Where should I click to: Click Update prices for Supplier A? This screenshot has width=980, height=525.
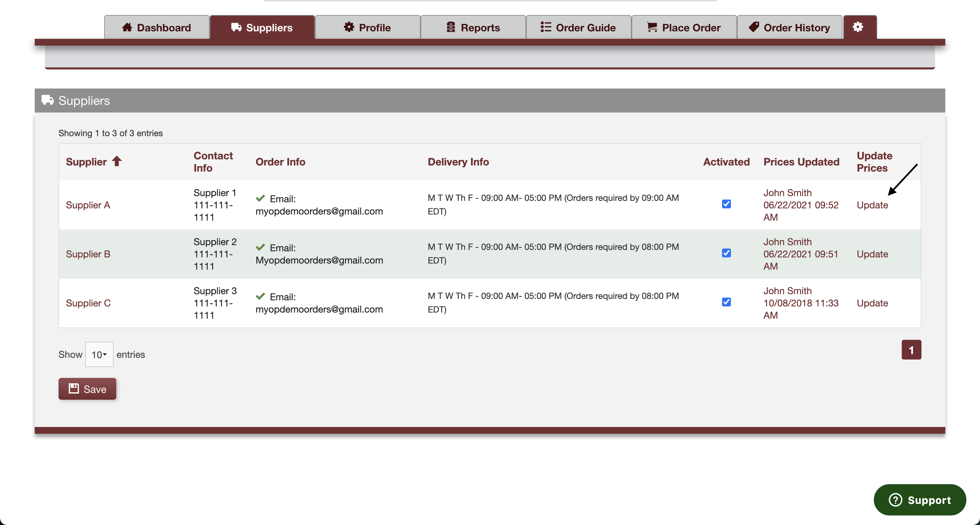(872, 205)
